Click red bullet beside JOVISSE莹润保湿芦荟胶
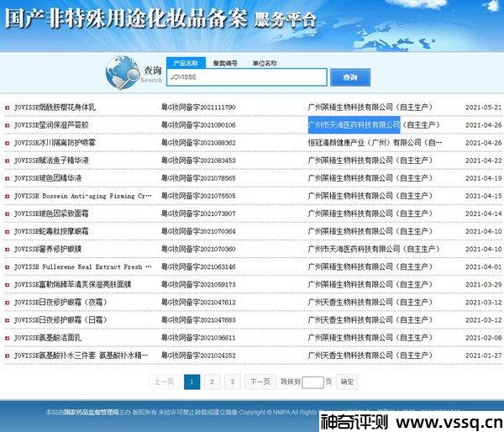The width and height of the screenshot is (504, 432). coord(7,125)
